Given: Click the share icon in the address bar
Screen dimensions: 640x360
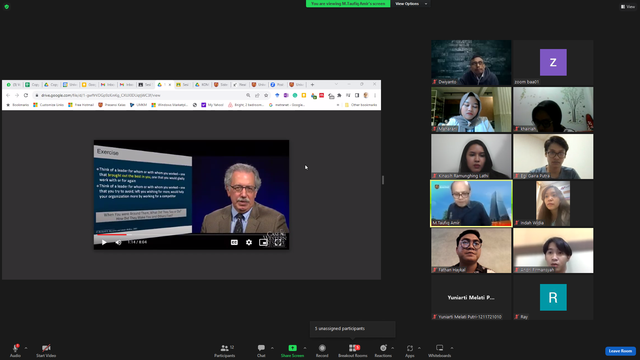Looking at the screenshot, I should [x=257, y=95].
